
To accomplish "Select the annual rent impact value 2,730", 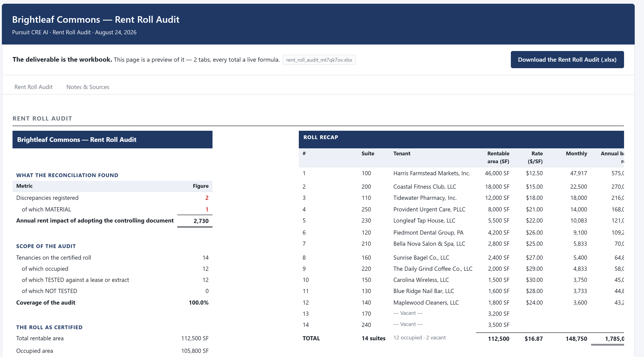I will (x=201, y=221).
